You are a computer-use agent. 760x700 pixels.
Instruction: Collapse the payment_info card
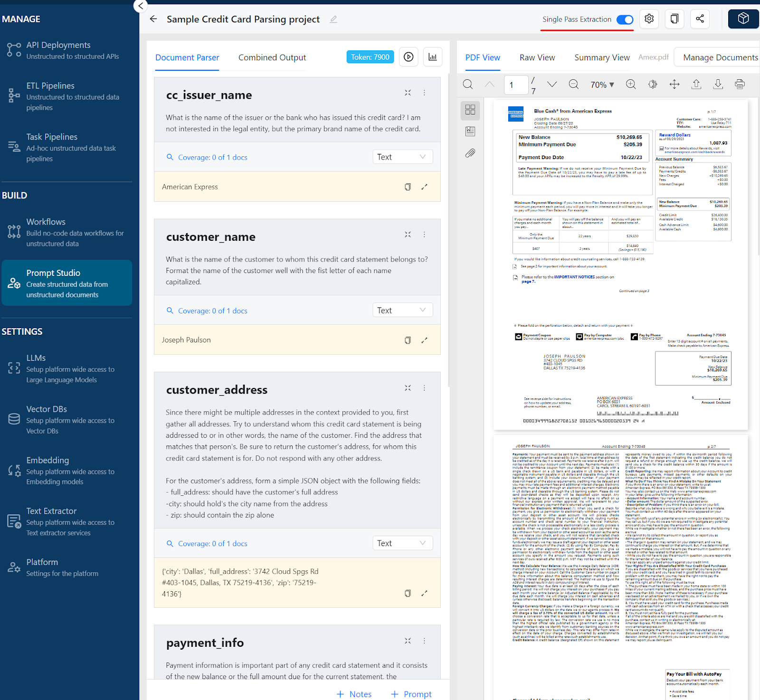(x=408, y=641)
